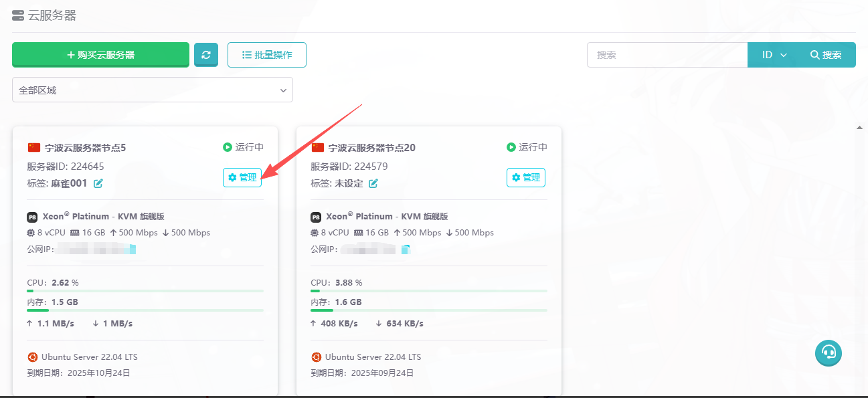Expand the ID search type dropdown

pyautogui.click(x=774, y=55)
